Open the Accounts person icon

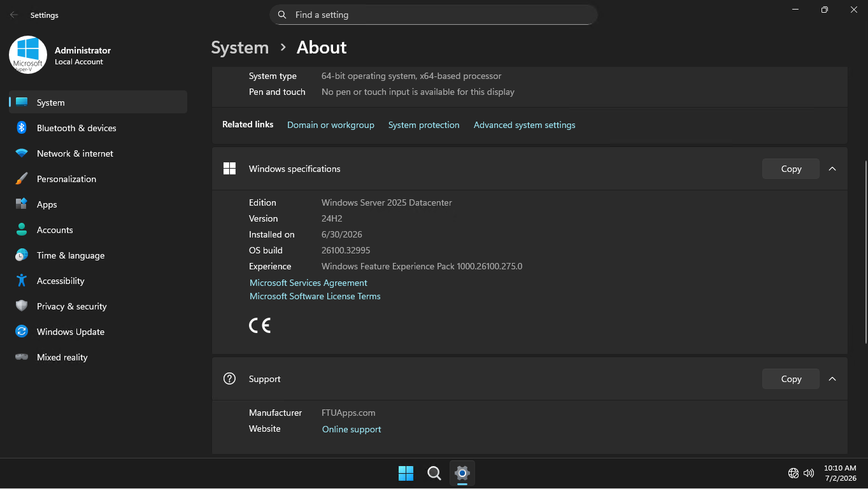(22, 230)
